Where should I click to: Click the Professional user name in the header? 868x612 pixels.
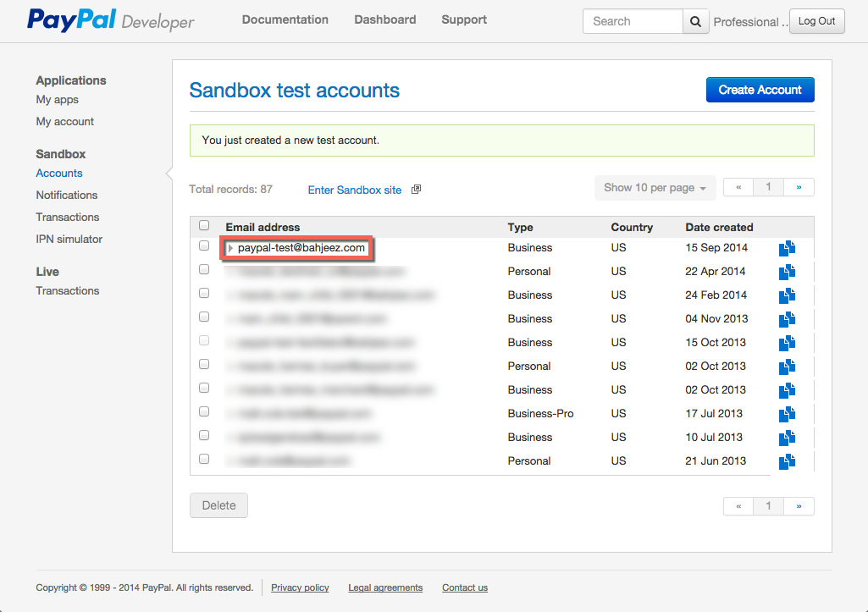coord(750,22)
